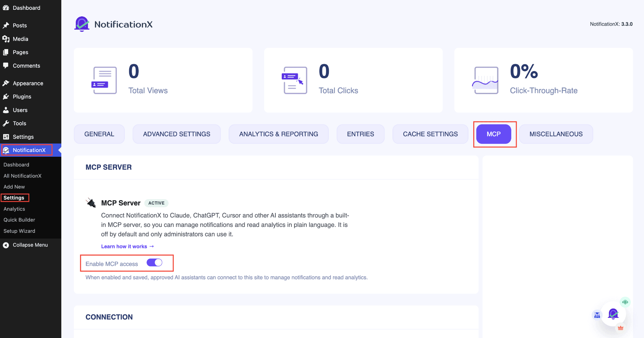Click Add New in NotificationX submenu

(14, 187)
